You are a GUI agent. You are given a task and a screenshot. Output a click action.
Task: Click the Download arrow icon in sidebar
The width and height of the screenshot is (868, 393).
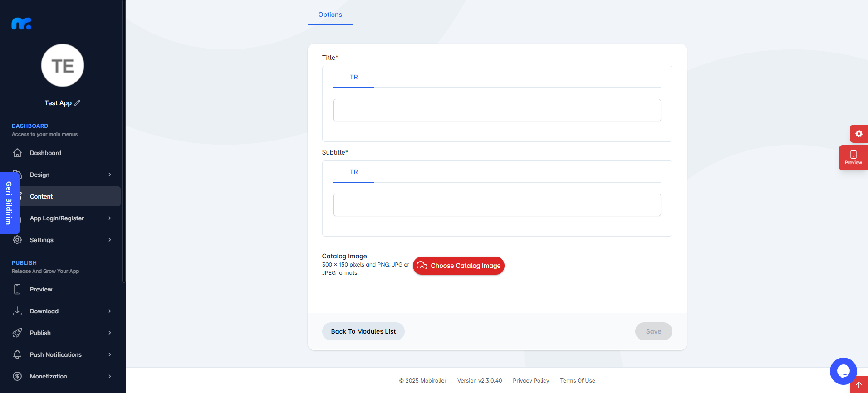[17, 311]
